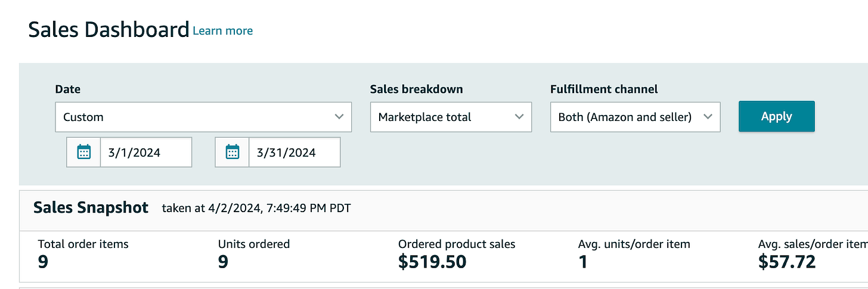Select the Units ordered metric label
The height and width of the screenshot is (289, 868).
254,244
